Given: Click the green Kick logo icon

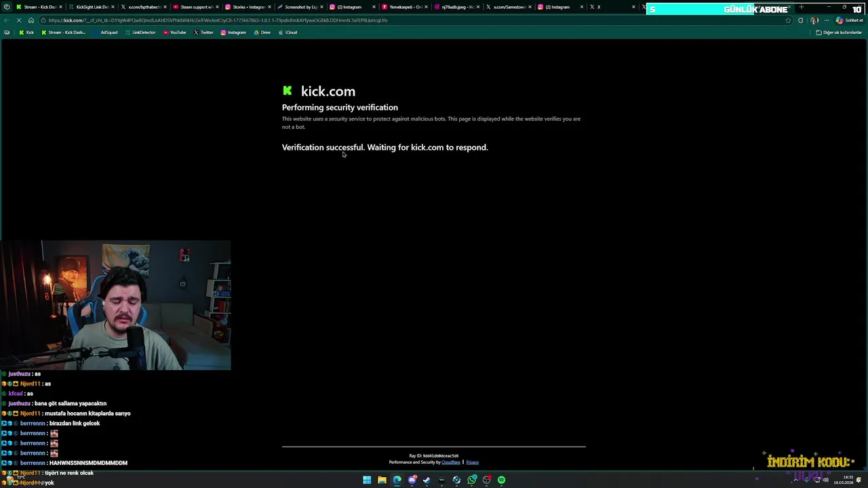Looking at the screenshot, I should [288, 90].
